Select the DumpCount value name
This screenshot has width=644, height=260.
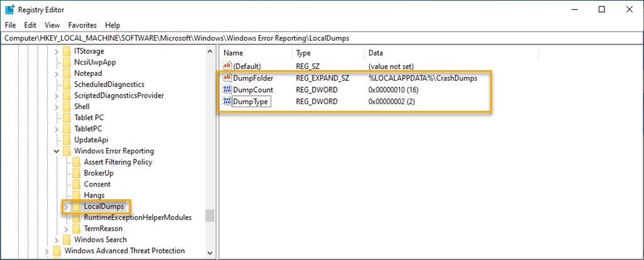pos(253,90)
